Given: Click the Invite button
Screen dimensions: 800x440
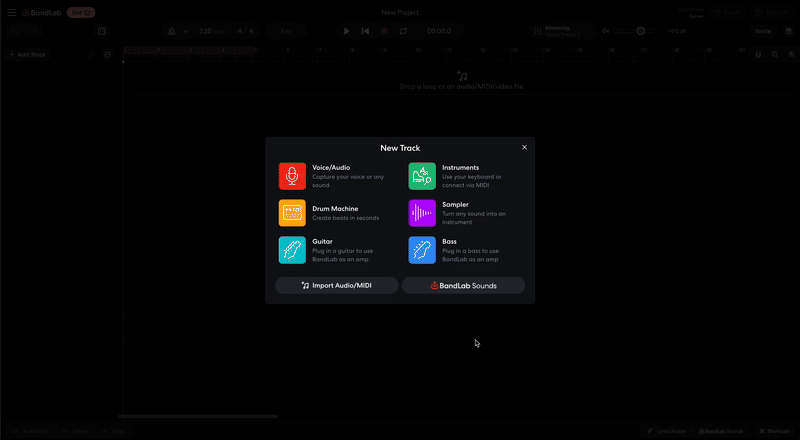Looking at the screenshot, I should tap(763, 31).
